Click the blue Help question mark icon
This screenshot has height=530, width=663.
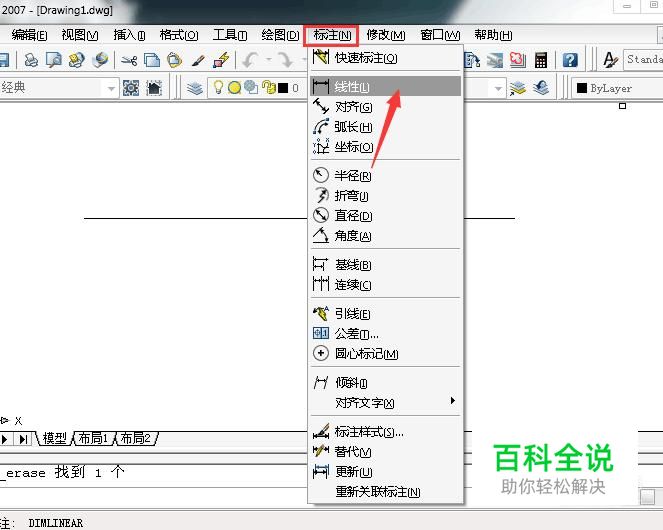(x=570, y=60)
